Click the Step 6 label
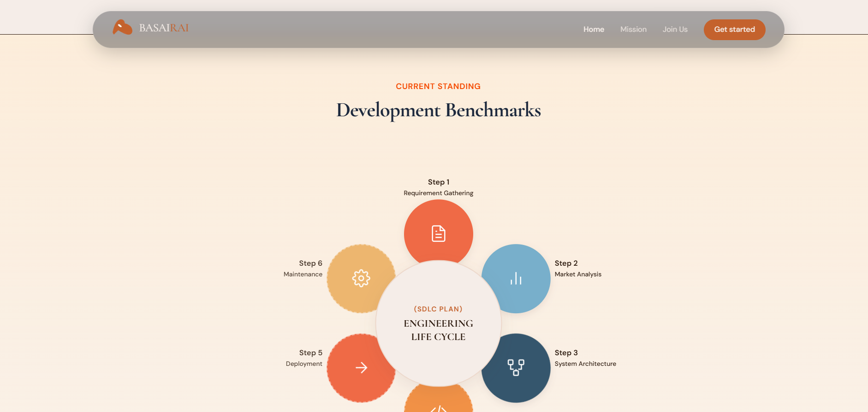This screenshot has height=412, width=868. (x=311, y=263)
